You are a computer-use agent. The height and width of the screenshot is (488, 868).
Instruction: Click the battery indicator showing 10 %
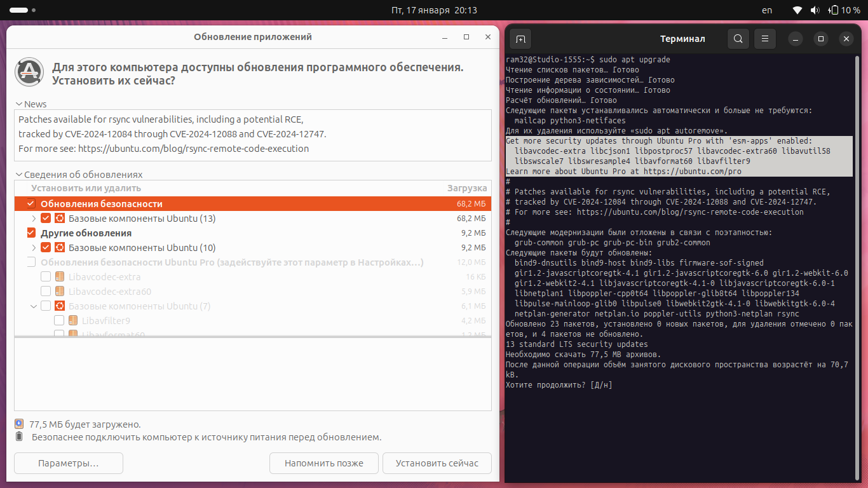pos(843,10)
